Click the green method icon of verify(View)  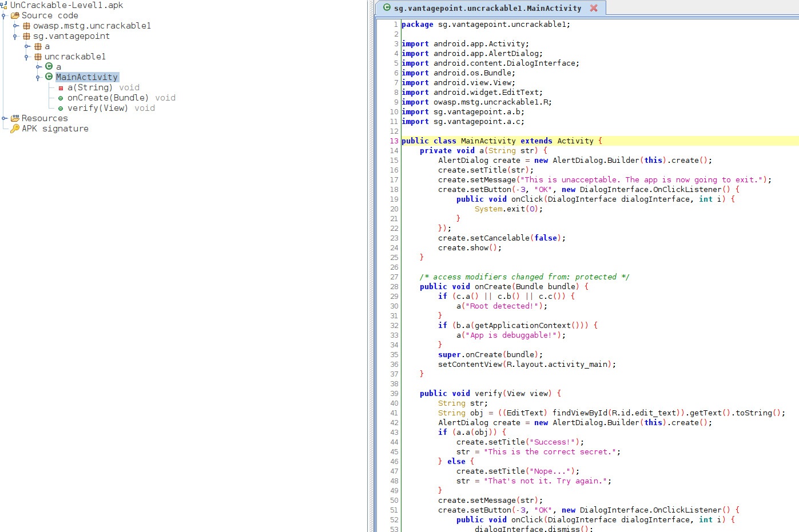[x=61, y=109]
